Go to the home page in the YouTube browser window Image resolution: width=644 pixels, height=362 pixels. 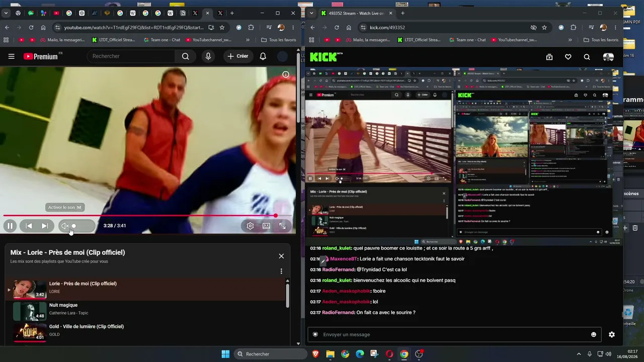tap(43, 28)
